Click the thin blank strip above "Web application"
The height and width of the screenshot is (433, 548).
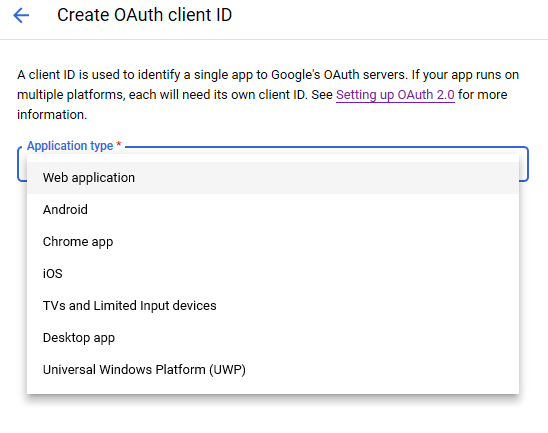pyautogui.click(x=273, y=158)
